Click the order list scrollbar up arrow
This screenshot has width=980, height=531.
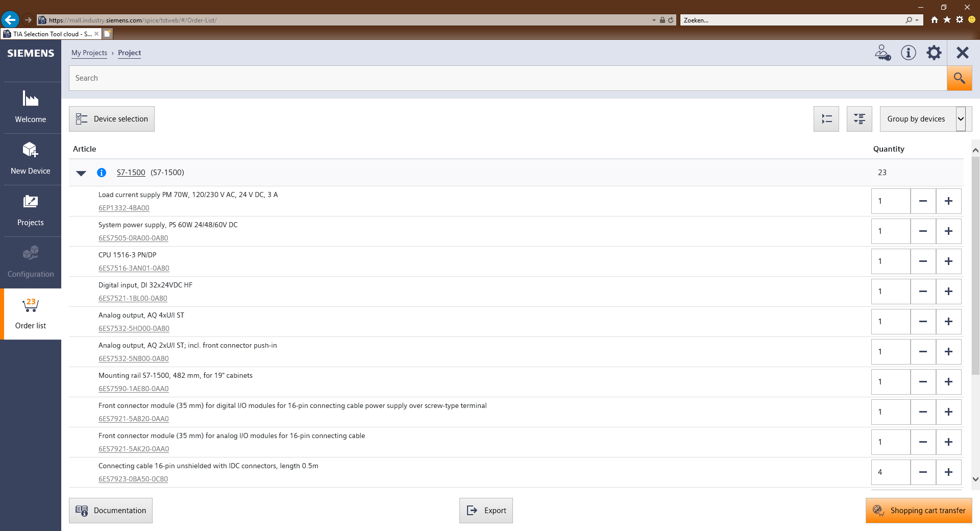click(975, 150)
